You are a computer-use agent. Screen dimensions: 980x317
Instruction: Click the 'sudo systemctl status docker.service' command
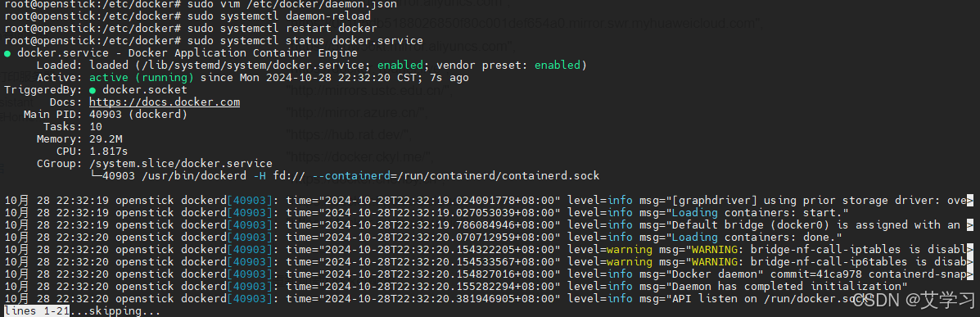point(305,41)
